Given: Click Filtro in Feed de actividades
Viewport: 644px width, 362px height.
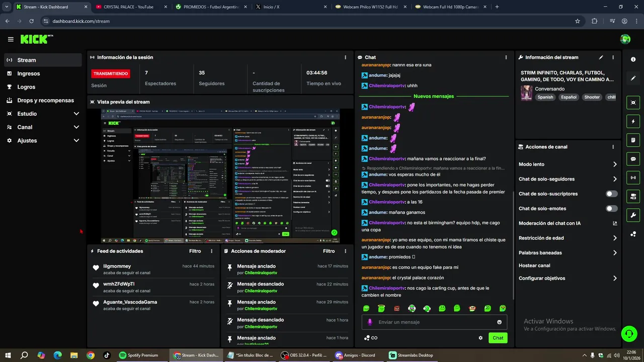Looking at the screenshot, I should click(195, 251).
